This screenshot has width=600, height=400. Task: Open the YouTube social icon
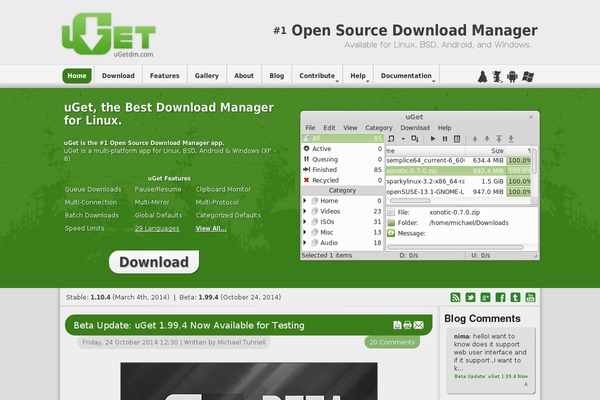click(x=530, y=297)
